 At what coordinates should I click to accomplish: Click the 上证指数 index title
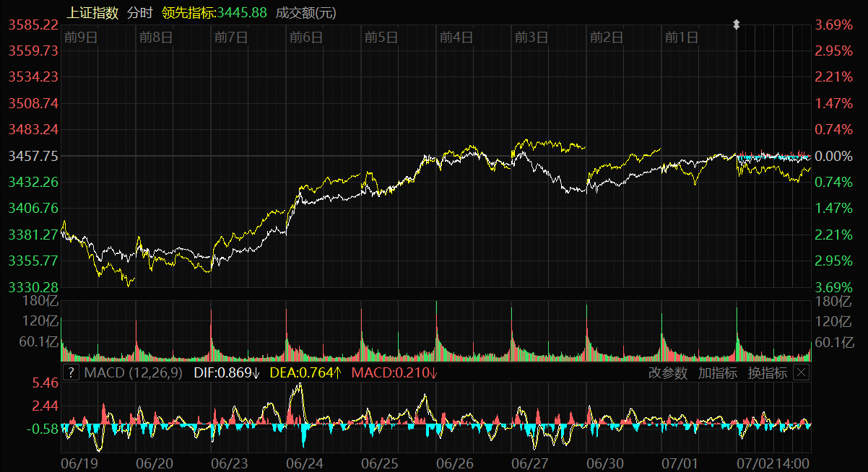pos(92,12)
